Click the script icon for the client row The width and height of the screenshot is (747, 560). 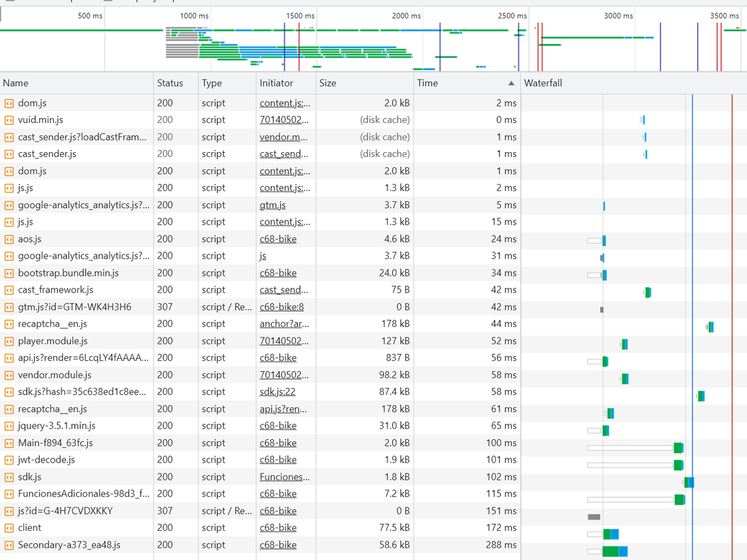[x=9, y=528]
